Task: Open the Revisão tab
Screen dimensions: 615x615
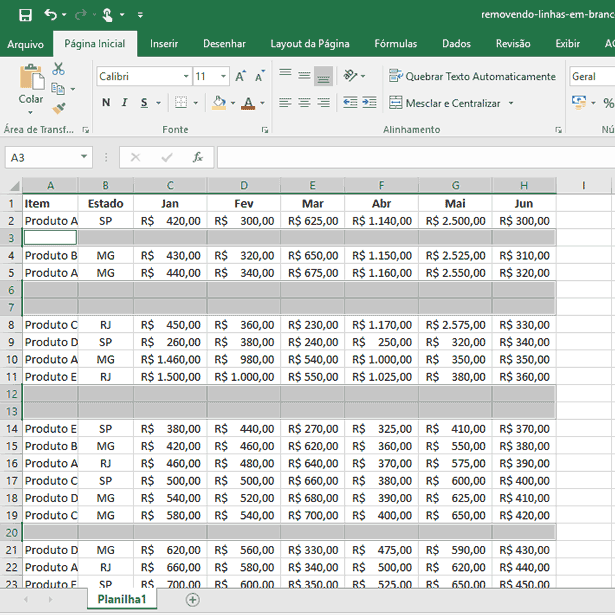Action: click(x=513, y=44)
